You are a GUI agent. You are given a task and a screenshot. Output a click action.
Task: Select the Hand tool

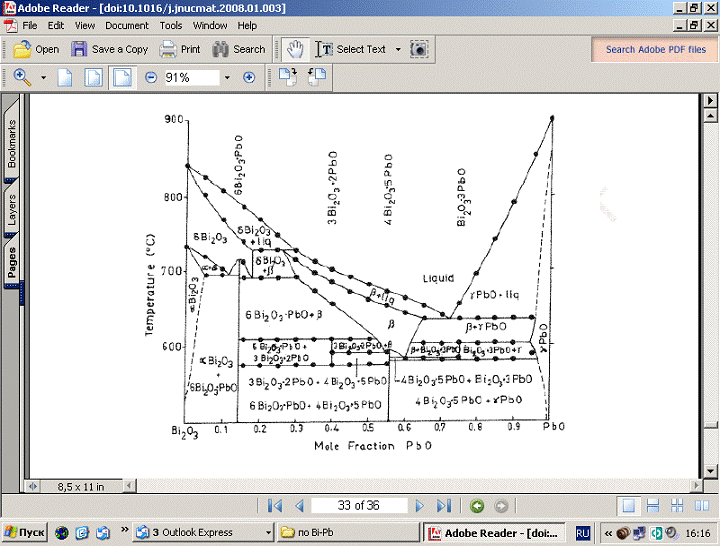294,49
